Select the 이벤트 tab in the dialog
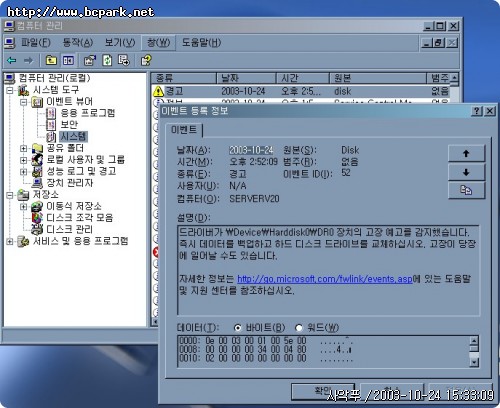This screenshot has height=408, width=500. click(184, 130)
